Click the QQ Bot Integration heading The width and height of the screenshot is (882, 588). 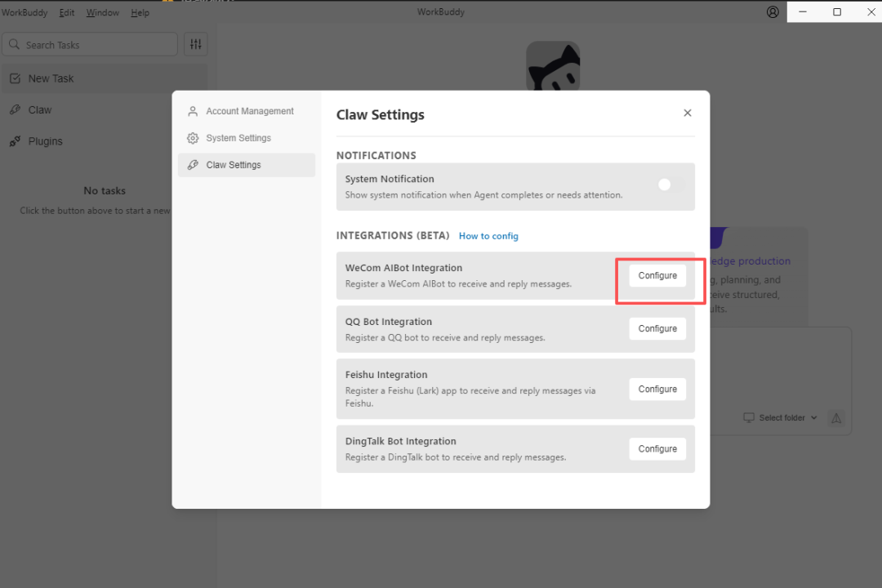click(x=388, y=322)
